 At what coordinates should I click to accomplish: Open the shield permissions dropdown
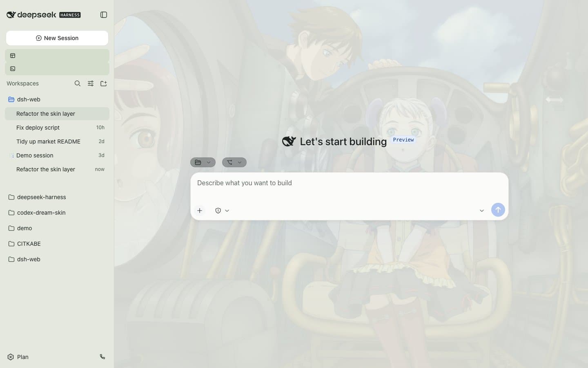point(222,211)
